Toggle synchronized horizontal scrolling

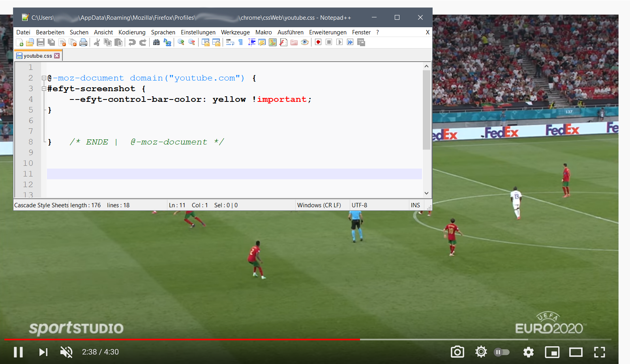click(216, 42)
